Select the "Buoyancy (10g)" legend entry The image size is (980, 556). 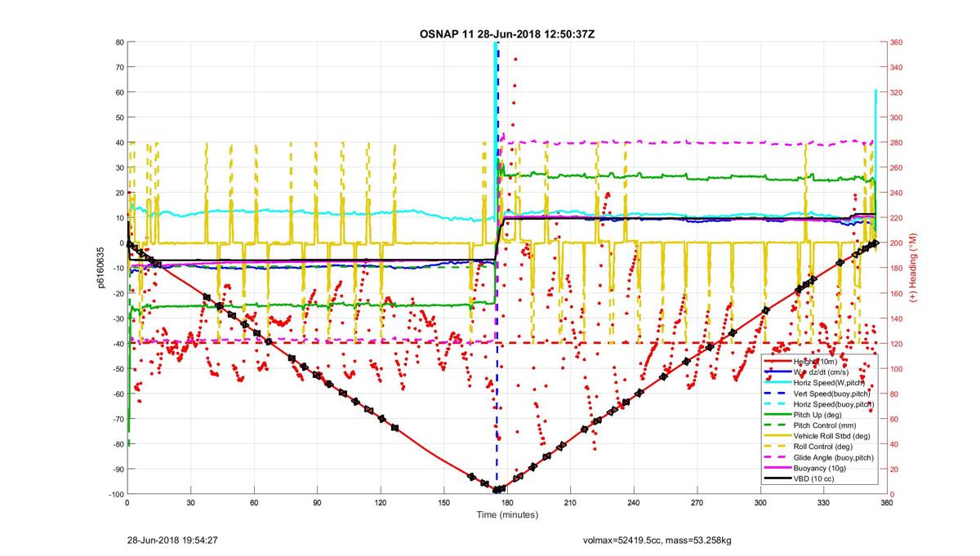(x=819, y=469)
